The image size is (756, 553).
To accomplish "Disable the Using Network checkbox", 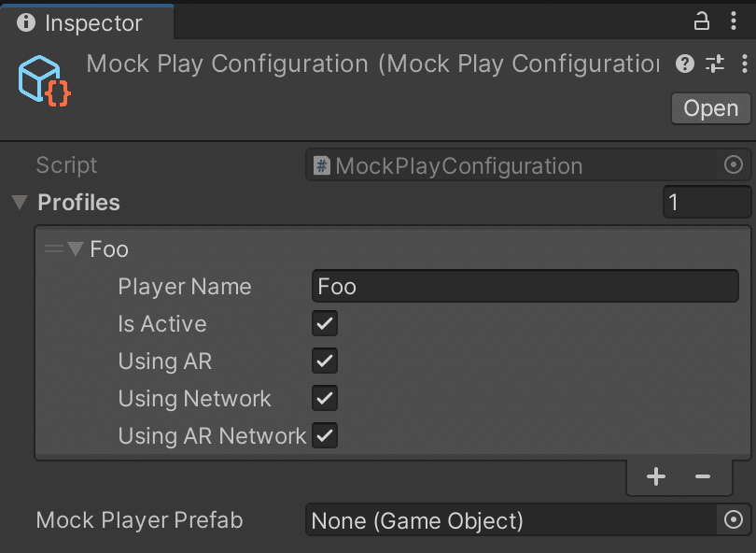I will coord(325,399).
